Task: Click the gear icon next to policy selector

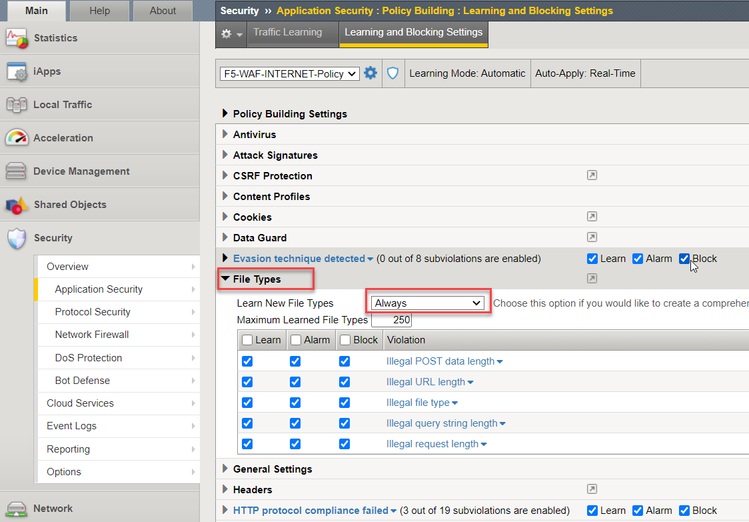Action: point(371,73)
